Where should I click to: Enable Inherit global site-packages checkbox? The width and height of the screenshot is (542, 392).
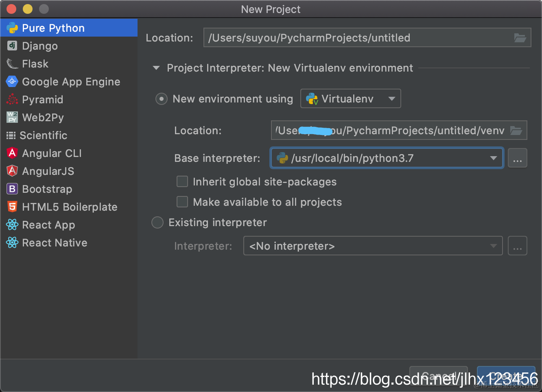click(x=182, y=181)
